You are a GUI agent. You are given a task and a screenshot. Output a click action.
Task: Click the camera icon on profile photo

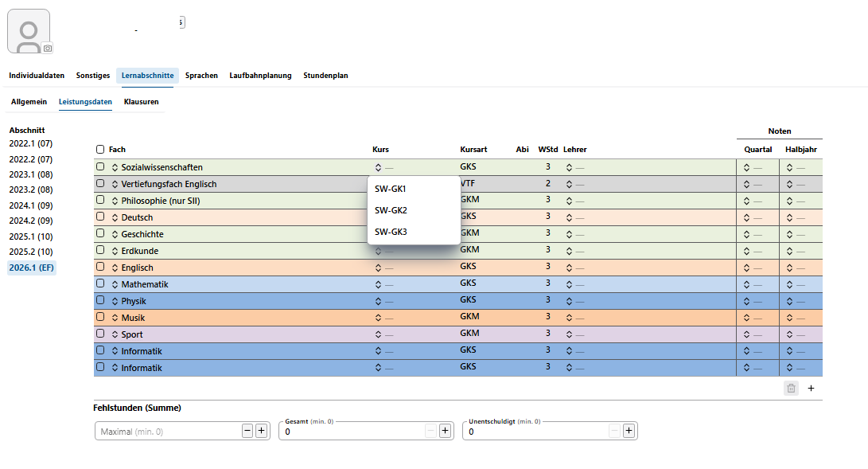coord(48,48)
